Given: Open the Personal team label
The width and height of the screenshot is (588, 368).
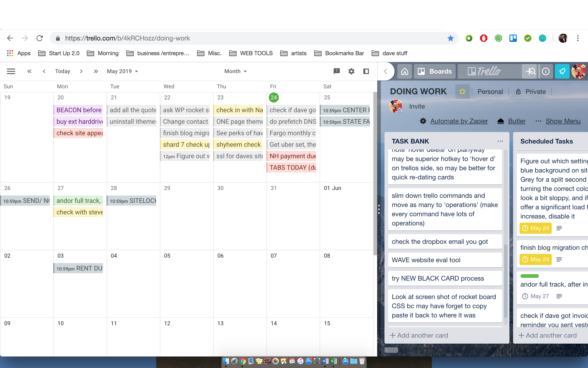Looking at the screenshot, I should (x=490, y=92).
